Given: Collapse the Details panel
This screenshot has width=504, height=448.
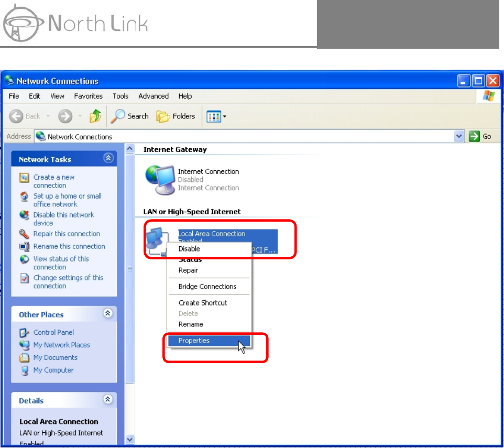Looking at the screenshot, I should 108,399.
